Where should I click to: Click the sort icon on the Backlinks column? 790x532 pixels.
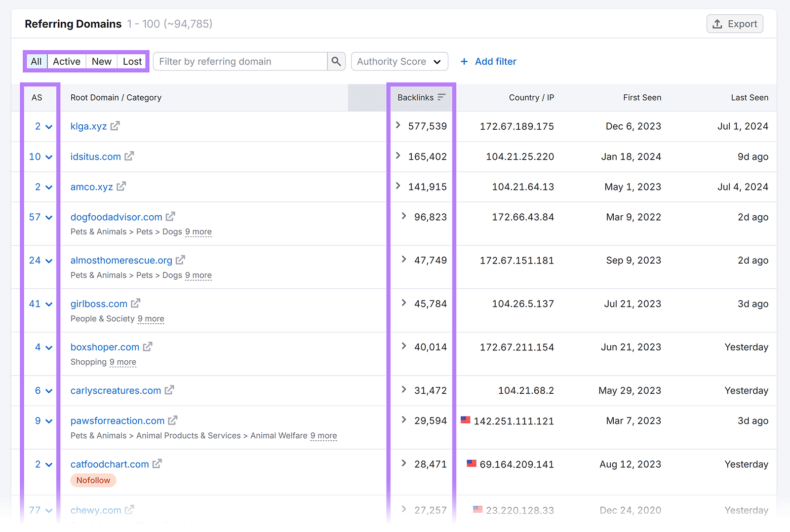tap(442, 97)
